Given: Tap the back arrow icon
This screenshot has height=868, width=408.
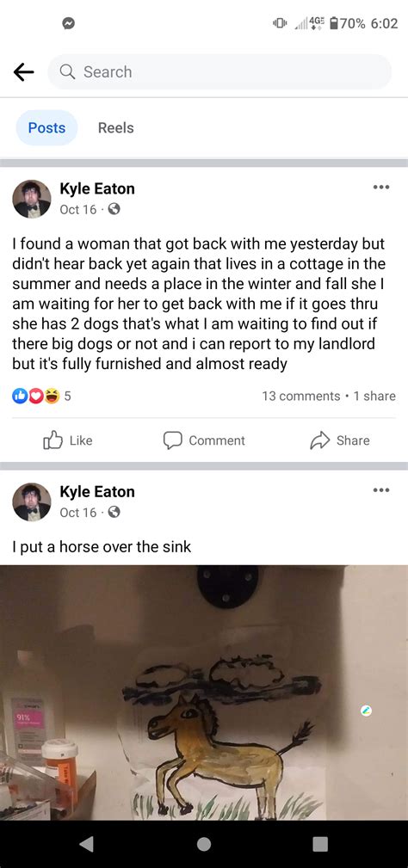Looking at the screenshot, I should pos(23,72).
